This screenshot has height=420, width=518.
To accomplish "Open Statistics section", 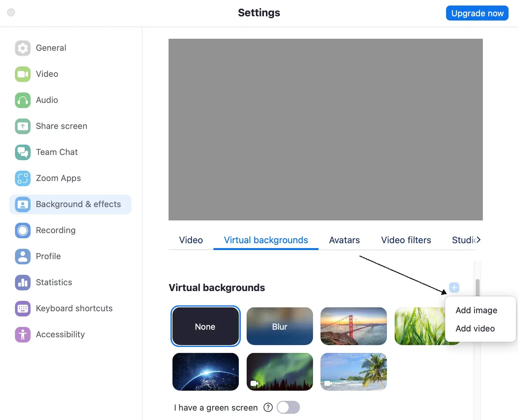I will pyautogui.click(x=70, y=283).
